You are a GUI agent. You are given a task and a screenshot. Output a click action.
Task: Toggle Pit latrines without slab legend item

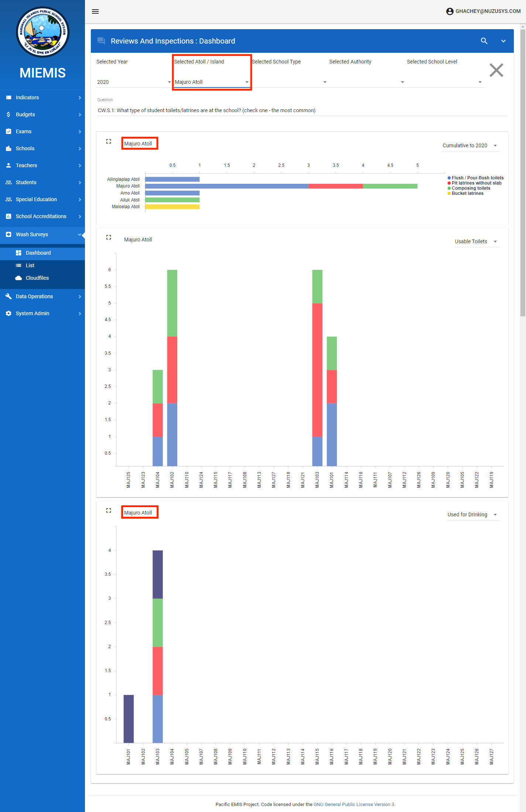476,183
